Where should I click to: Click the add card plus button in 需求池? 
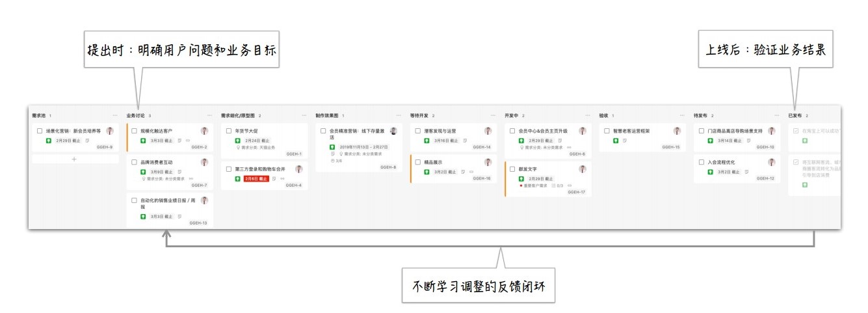tap(74, 159)
